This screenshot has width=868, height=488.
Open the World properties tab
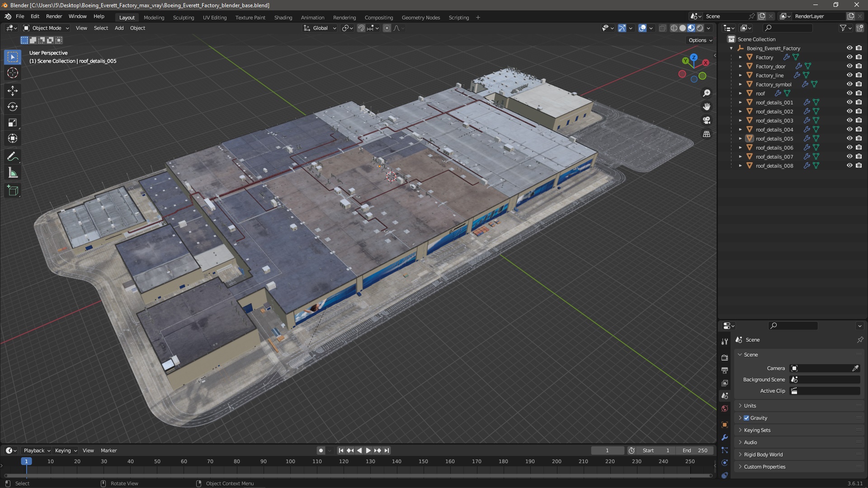[x=725, y=408]
